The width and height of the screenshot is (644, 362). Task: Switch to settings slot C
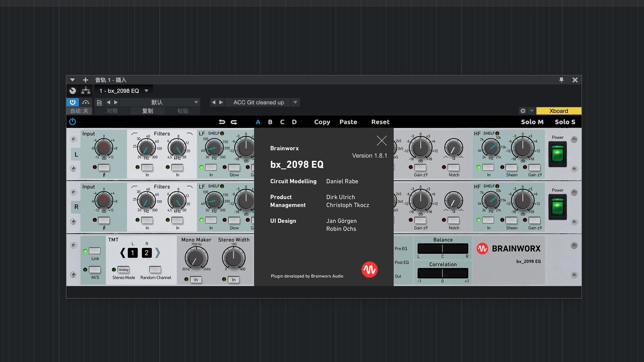pyautogui.click(x=282, y=122)
